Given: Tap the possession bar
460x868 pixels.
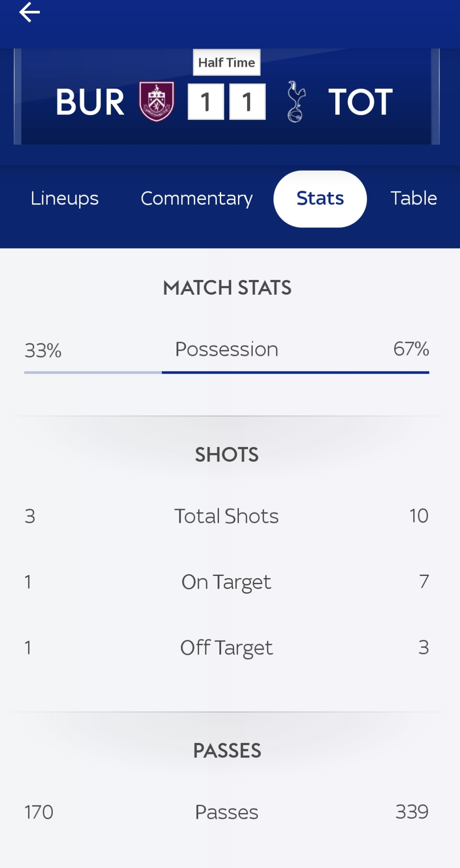Looking at the screenshot, I should (x=227, y=372).
